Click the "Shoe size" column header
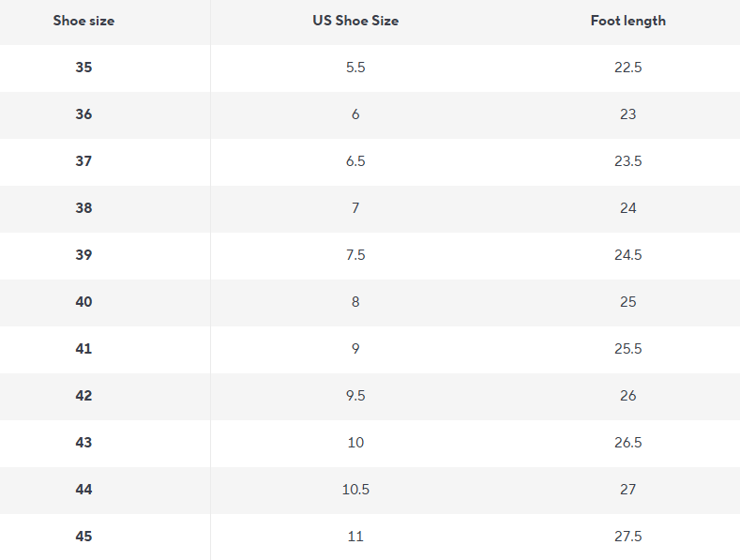740x560 pixels. 84,21
